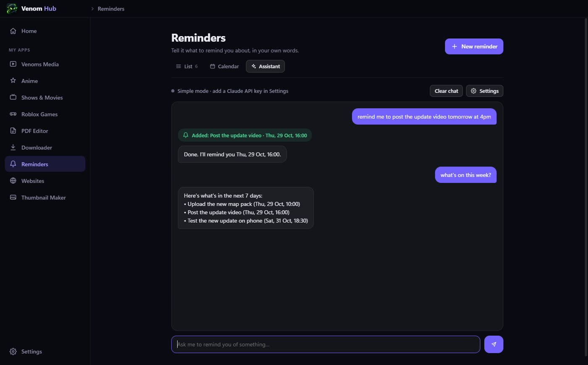Select the Assistant tab
Image resolution: width=588 pixels, height=365 pixels.
click(265, 66)
